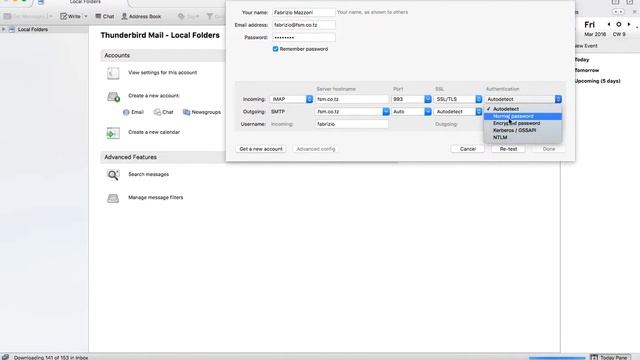Click the Thunderbird Mail - Local Folders heading
Viewport: 640px width, 360px height.
tap(160, 36)
